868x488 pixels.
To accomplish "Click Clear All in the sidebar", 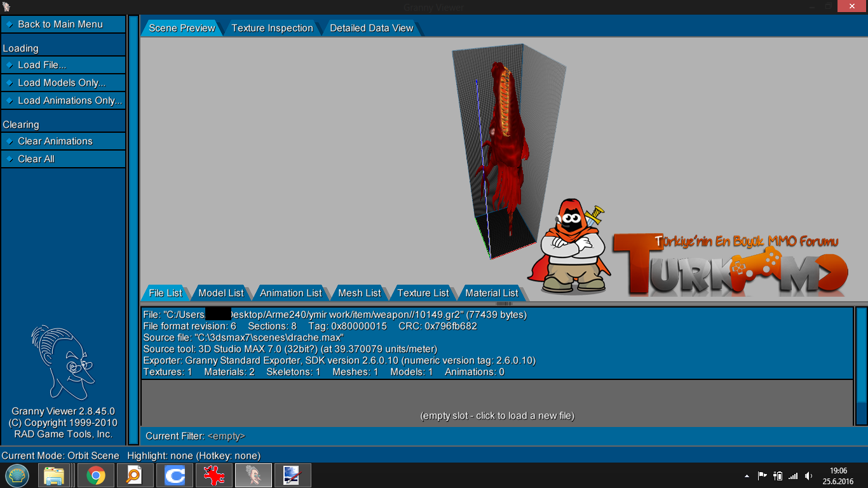I will (63, 159).
